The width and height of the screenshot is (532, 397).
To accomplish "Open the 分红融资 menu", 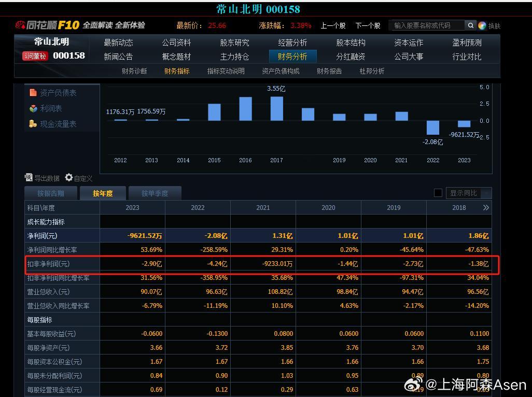I will click(351, 56).
